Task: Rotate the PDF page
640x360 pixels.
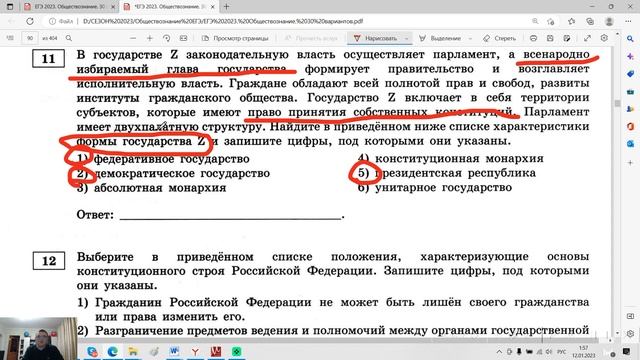Action: pos(167,38)
